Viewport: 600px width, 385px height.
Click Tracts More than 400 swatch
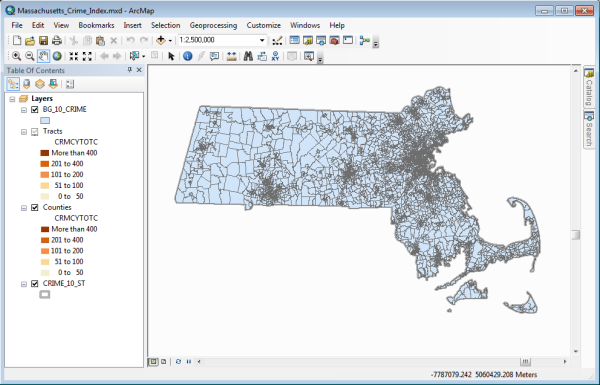pos(45,153)
